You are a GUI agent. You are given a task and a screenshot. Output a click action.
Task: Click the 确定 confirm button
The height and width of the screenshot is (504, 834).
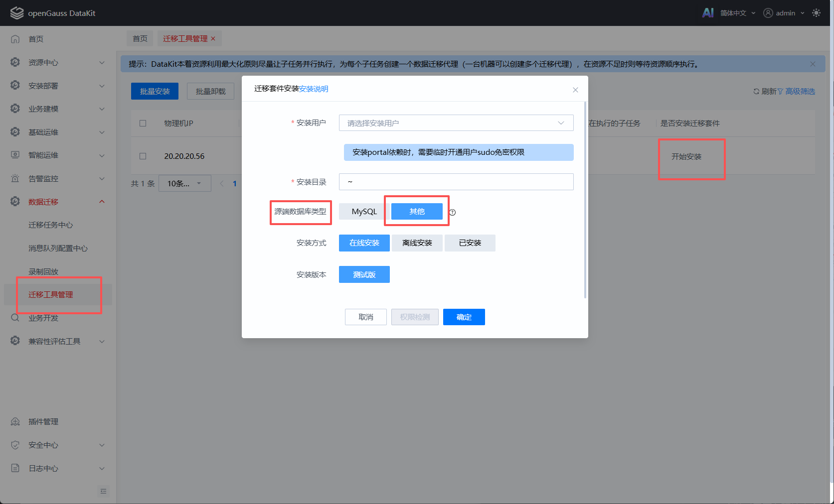[464, 317]
